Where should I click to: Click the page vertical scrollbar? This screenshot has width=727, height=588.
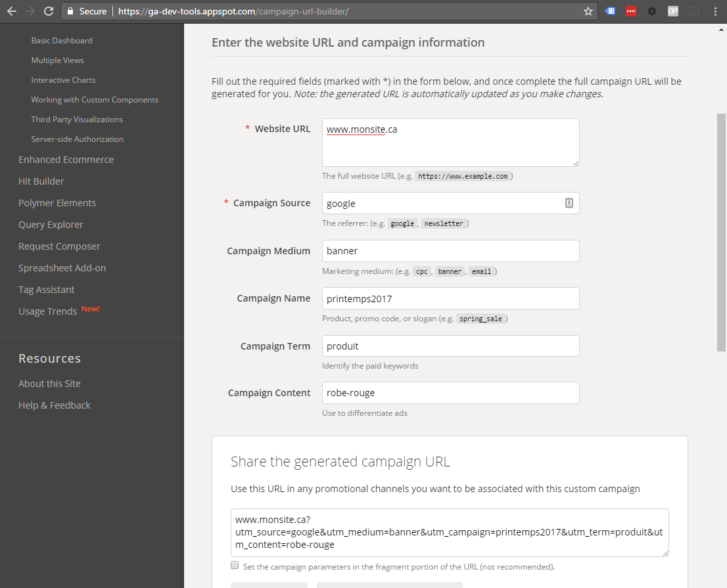[x=721, y=230]
